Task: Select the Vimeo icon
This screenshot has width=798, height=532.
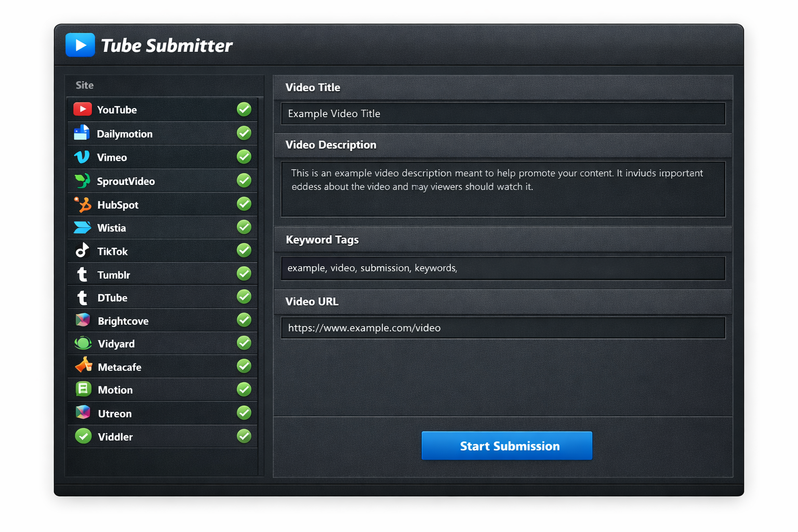Action: [82, 157]
